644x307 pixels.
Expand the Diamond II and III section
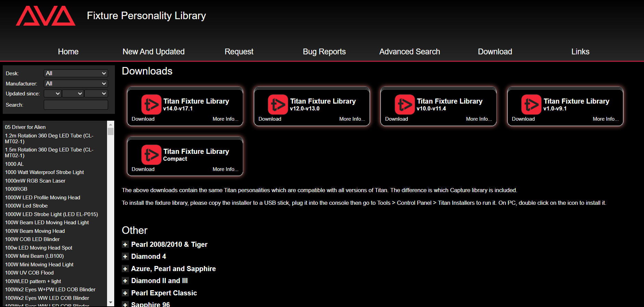click(125, 281)
